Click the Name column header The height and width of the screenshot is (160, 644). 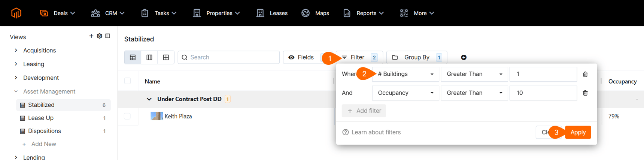pos(152,81)
